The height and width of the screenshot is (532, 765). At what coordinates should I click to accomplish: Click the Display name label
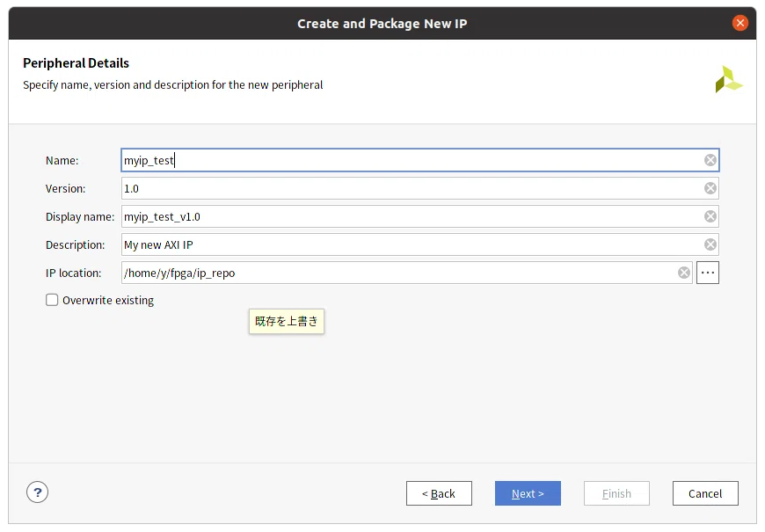79,216
